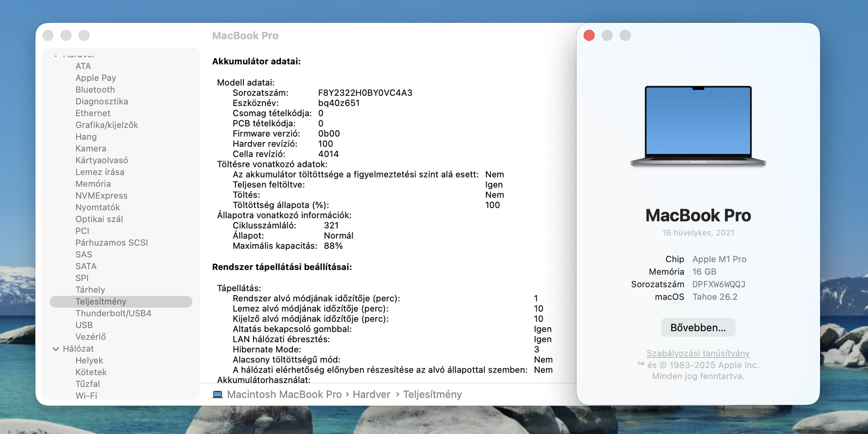This screenshot has height=434, width=868.
Task: Select Kötetek under Hálózat
Action: point(91,373)
